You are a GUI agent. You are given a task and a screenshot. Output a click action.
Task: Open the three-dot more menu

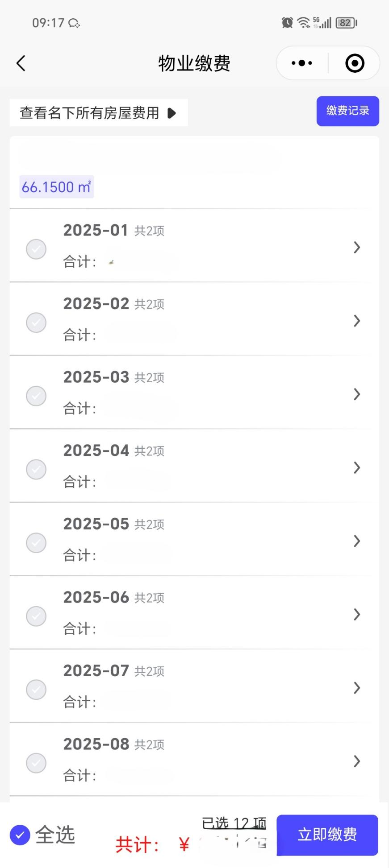302,63
